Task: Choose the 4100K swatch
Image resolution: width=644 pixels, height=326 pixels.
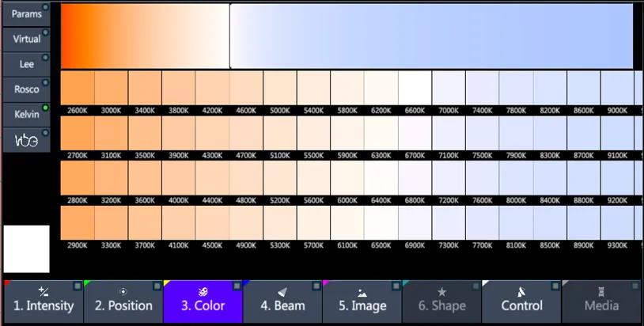Action: pos(179,222)
